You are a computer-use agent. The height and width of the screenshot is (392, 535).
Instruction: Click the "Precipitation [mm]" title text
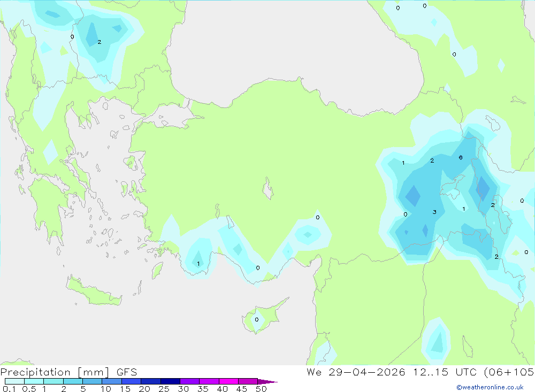point(55,372)
